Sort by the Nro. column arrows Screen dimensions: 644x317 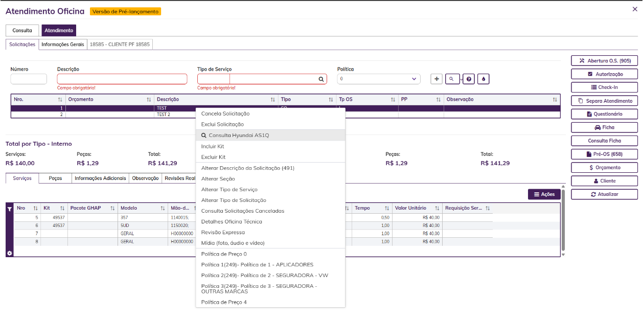point(60,100)
